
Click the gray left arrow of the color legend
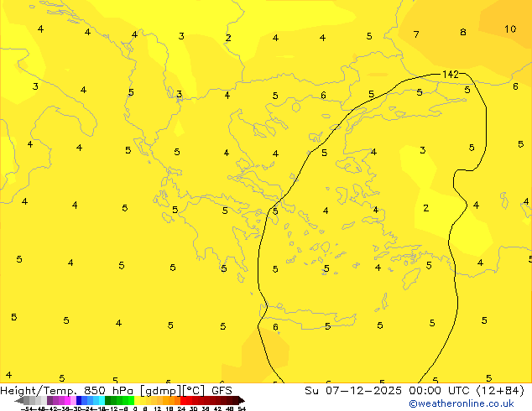18,400
